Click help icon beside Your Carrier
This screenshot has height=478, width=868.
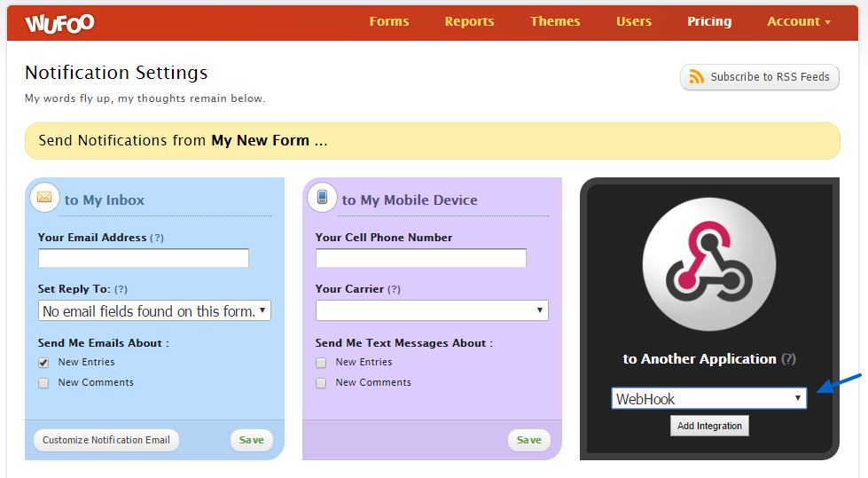point(394,289)
